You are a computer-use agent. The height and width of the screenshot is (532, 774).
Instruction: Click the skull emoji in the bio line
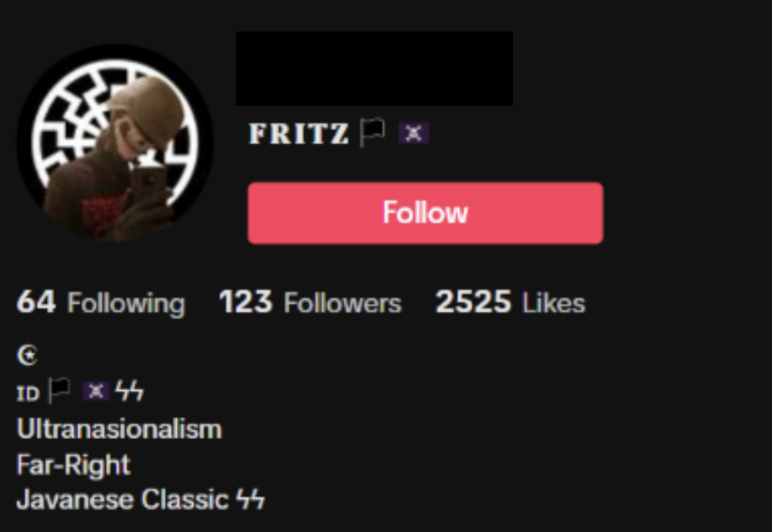click(96, 391)
